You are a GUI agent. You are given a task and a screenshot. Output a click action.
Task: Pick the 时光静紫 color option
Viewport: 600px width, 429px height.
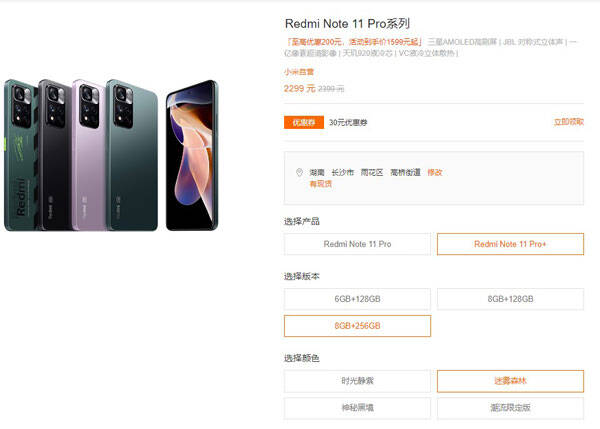pyautogui.click(x=357, y=381)
